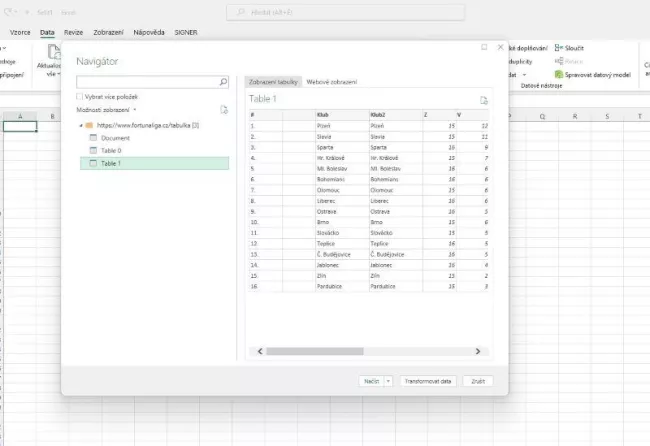
Task: Click the refresh preview icon next to Table 1 heading
Action: (484, 100)
